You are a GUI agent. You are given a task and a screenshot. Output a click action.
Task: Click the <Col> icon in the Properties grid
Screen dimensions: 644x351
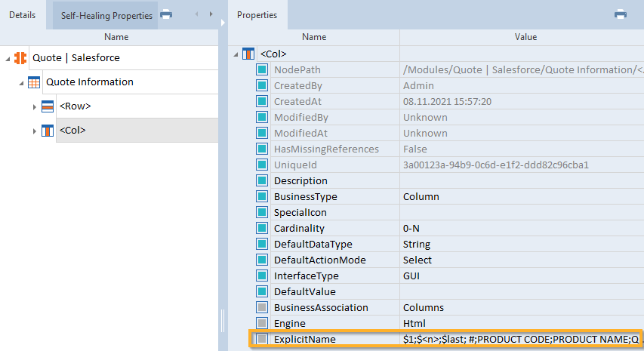(x=248, y=54)
